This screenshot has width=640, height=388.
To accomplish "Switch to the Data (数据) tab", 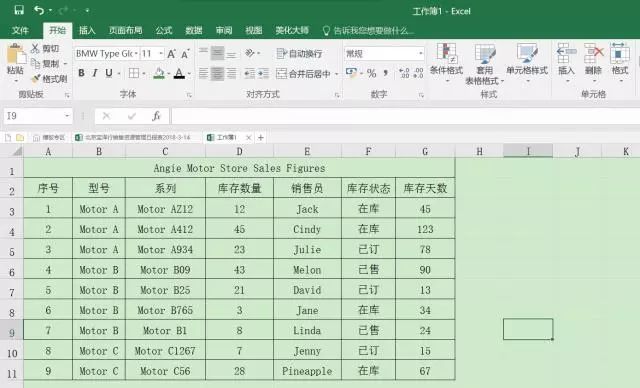I will tap(193, 30).
